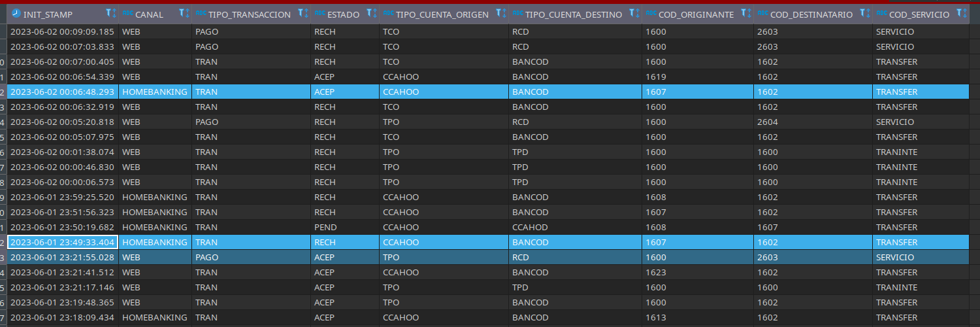Open filter/sort icon on CANAL column
The image size is (980, 327).
(x=184, y=14)
